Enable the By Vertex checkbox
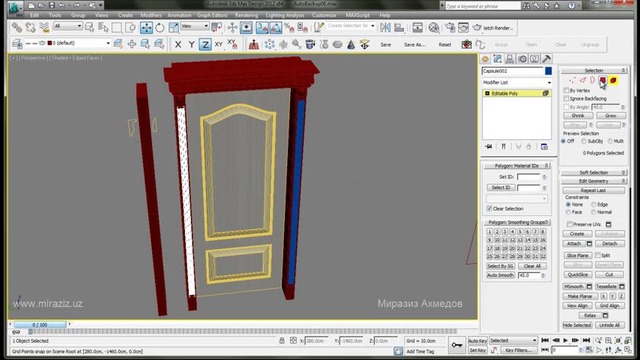This screenshot has height=360, width=640. (x=566, y=90)
